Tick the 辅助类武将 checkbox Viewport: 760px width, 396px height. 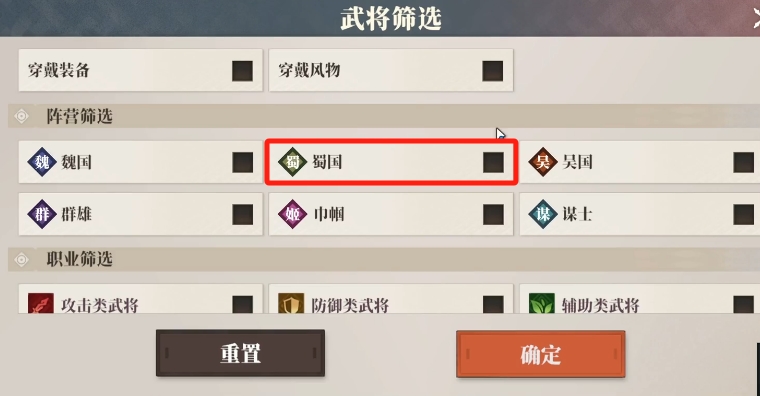tap(744, 304)
